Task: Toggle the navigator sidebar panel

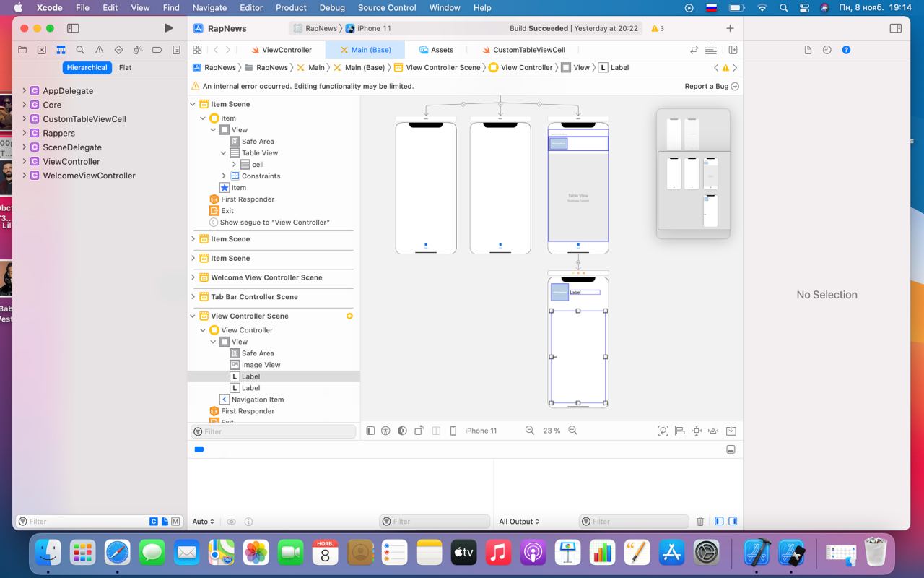Action: [x=73, y=28]
